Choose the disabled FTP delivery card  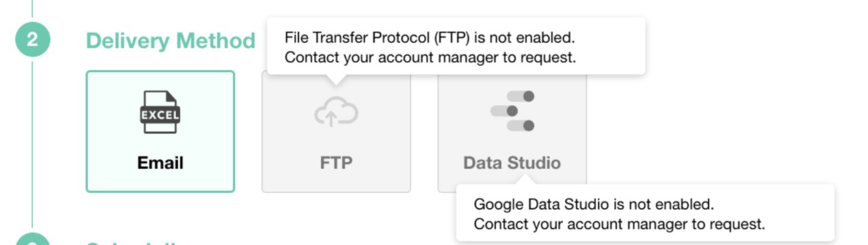(x=336, y=137)
